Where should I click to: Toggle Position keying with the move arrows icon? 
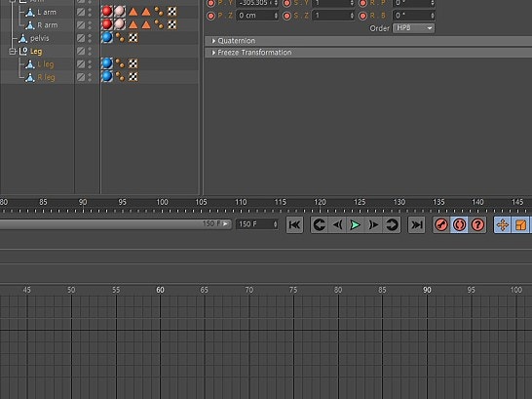point(503,224)
